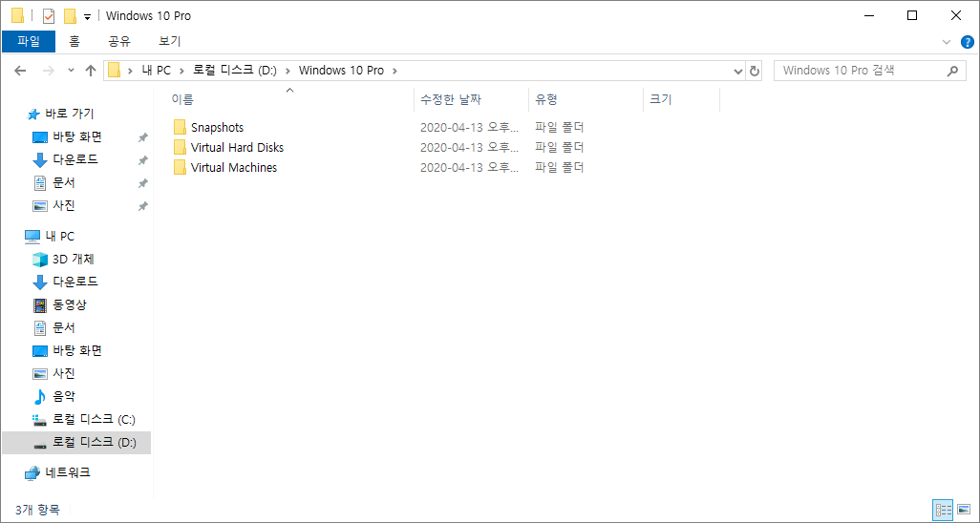
Task: Click the Virtual Machines modified date cell
Action: tap(469, 167)
